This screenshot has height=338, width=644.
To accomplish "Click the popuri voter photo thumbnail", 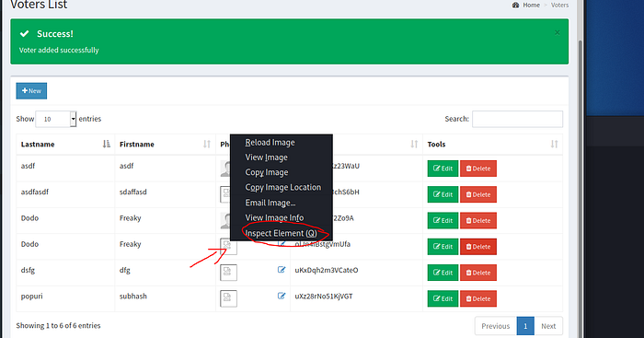I will point(228,298).
